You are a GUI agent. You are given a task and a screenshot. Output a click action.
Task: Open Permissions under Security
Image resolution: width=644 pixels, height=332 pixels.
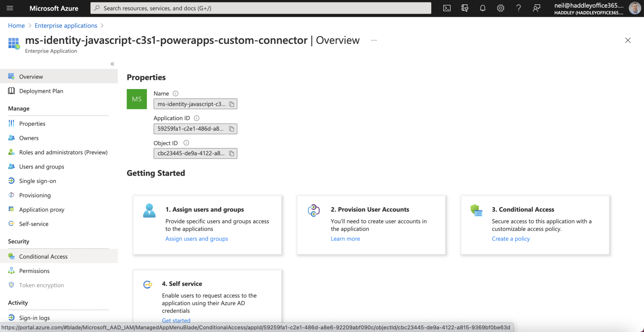pyautogui.click(x=34, y=271)
